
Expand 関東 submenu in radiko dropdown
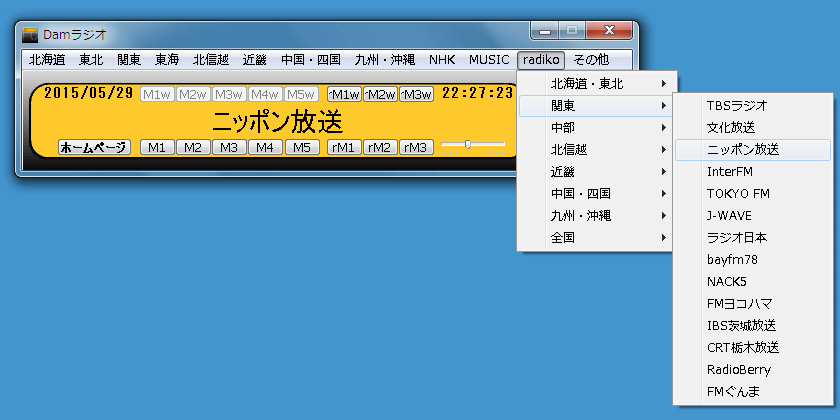pyautogui.click(x=595, y=106)
